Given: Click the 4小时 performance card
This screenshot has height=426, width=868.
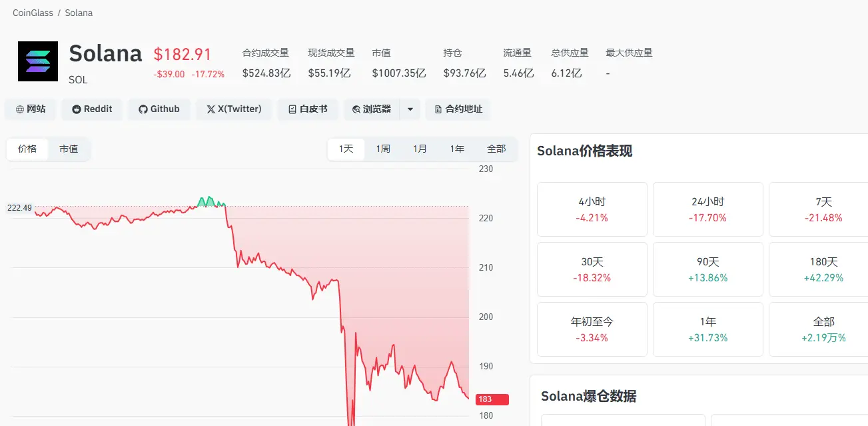Looking at the screenshot, I should coord(592,209).
